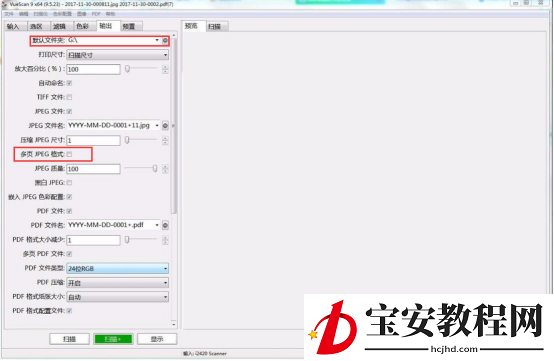Expand the PDF 文件名 dropdown arrow
Screen dimensions: 554x361
157,225
